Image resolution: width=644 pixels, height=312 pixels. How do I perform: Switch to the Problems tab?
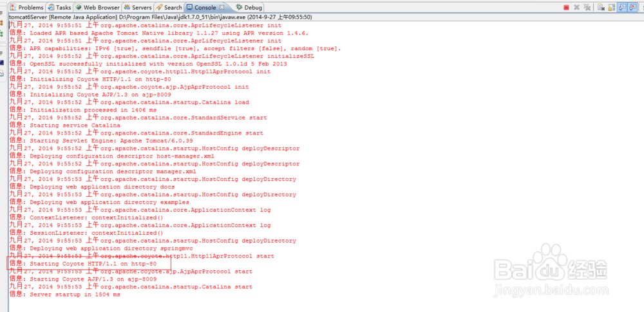[x=26, y=7]
